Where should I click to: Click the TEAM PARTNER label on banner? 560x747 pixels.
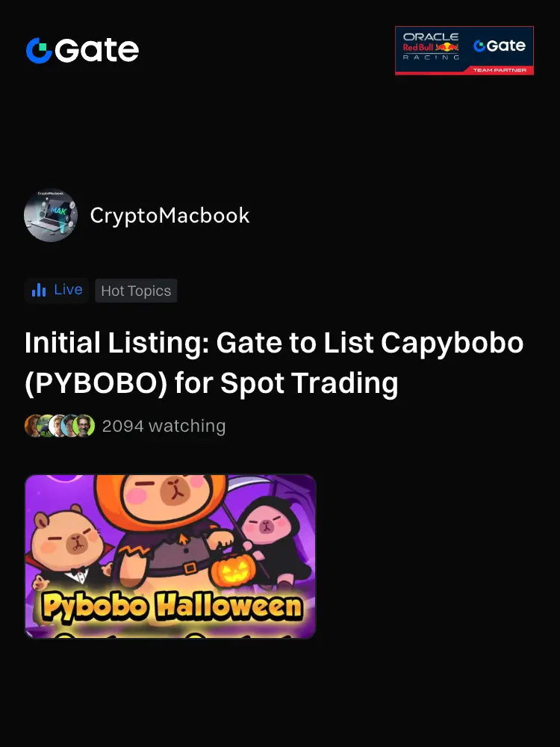click(500, 70)
